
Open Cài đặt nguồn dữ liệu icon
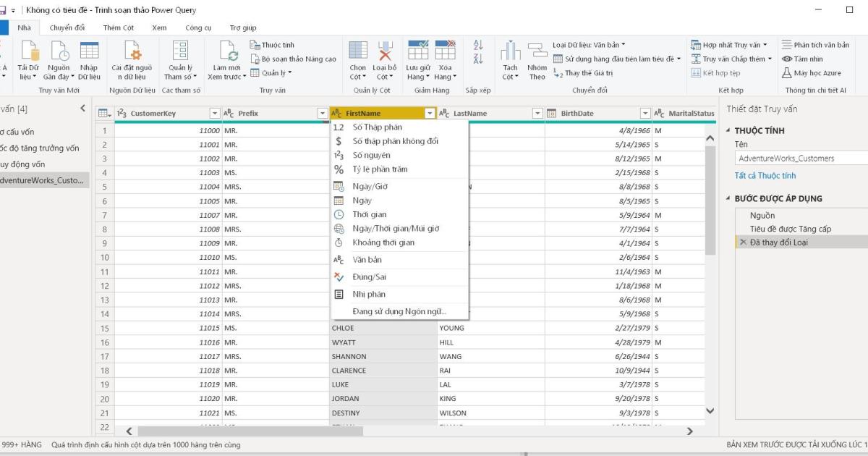pyautogui.click(x=132, y=52)
